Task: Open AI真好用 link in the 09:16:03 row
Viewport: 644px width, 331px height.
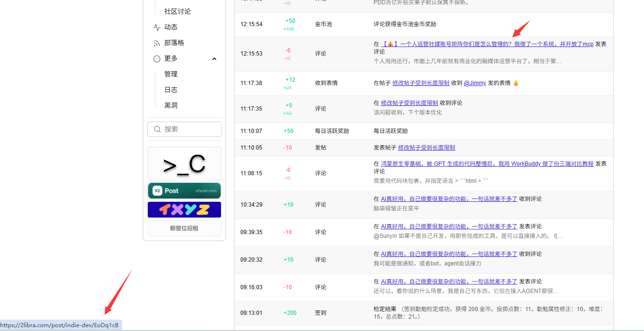Action: pyautogui.click(x=449, y=282)
